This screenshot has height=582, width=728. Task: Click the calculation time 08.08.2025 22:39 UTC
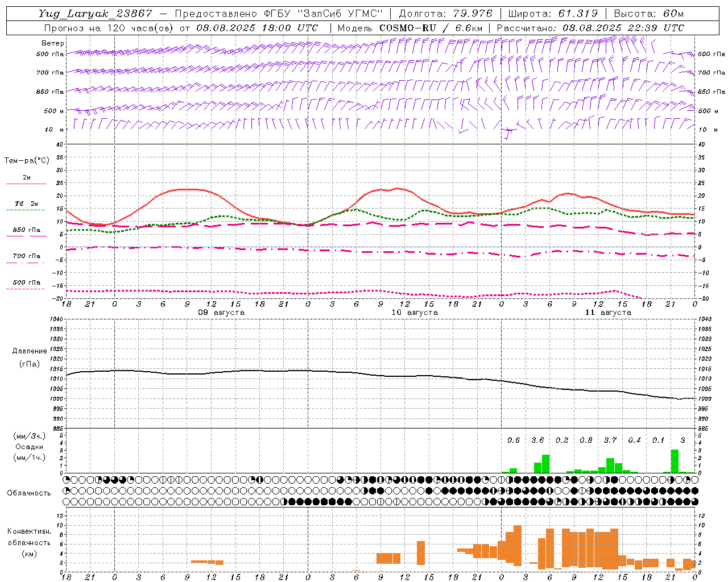pyautogui.click(x=623, y=28)
